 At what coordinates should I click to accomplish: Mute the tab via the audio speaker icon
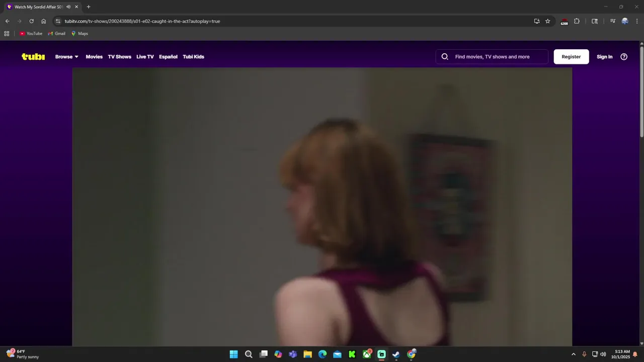pos(68,7)
